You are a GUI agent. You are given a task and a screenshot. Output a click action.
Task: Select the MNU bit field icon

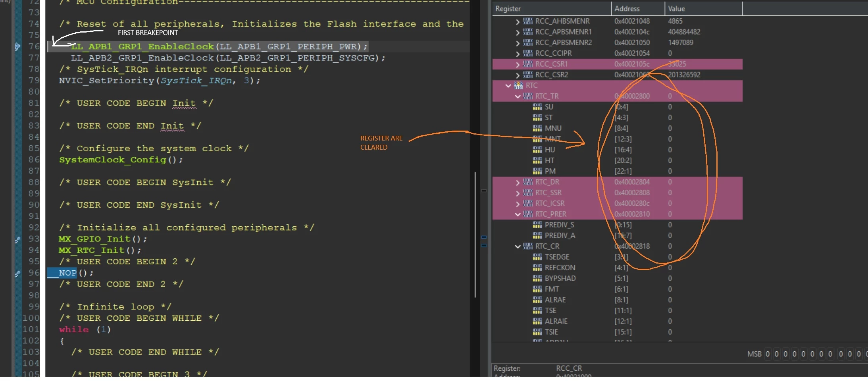(x=537, y=128)
